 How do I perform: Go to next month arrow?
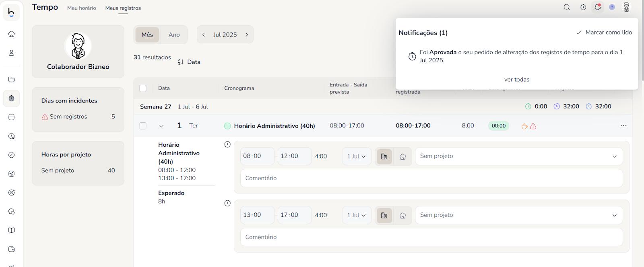247,35
